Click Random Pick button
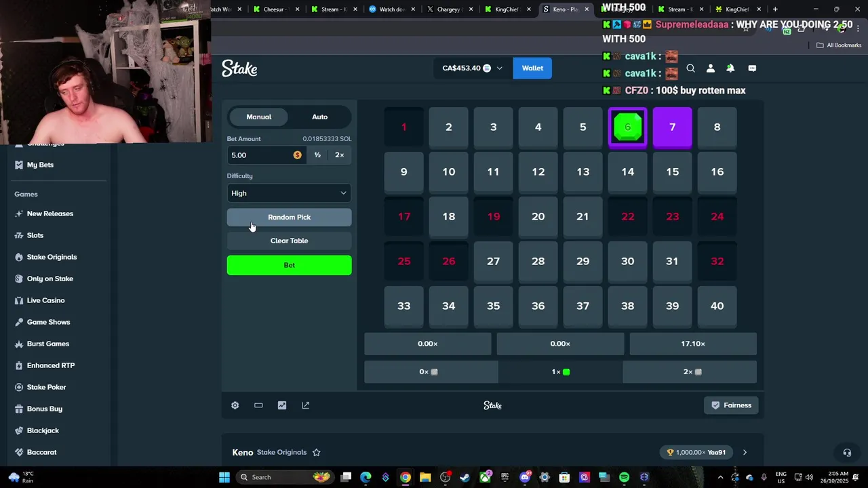Screen dimensions: 868x488 pyautogui.click(x=289, y=217)
